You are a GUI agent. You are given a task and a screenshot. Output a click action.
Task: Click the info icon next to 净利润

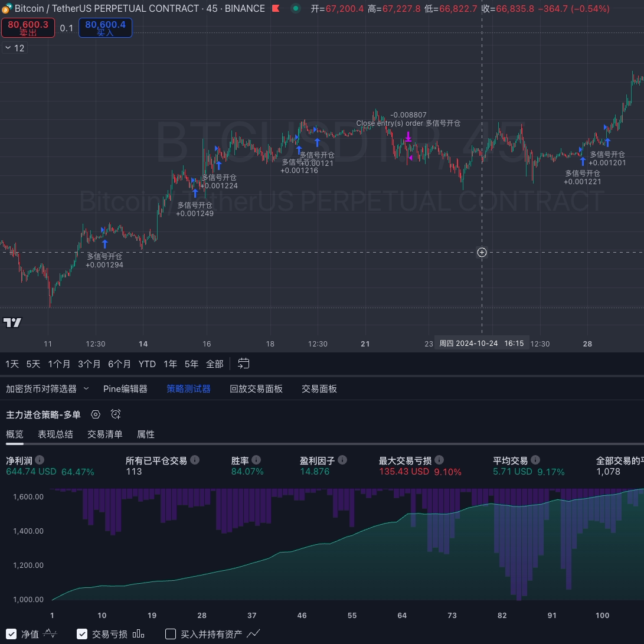coord(40,460)
